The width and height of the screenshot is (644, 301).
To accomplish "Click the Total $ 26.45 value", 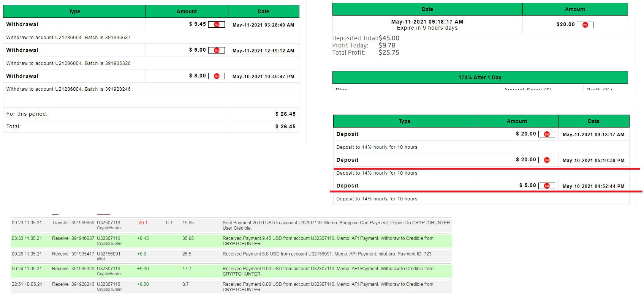I will [x=285, y=126].
